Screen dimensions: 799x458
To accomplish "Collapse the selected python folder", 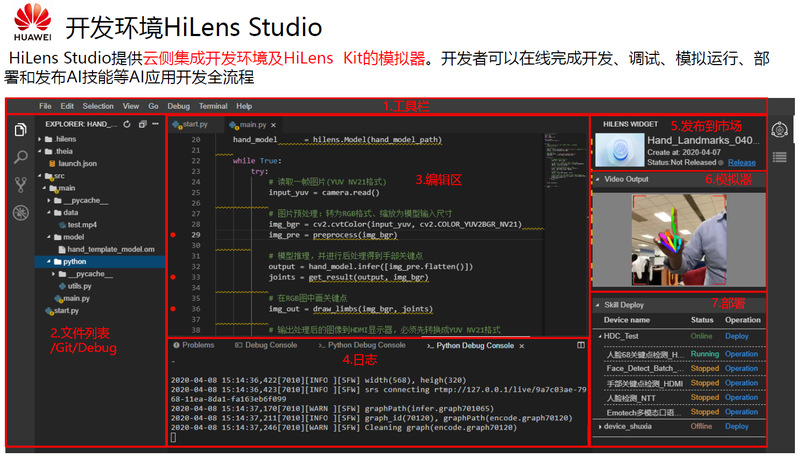I will [49, 261].
